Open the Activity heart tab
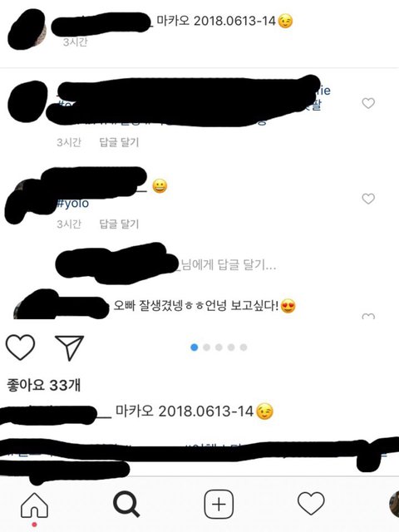This screenshot has width=399, height=532. pos(311,503)
